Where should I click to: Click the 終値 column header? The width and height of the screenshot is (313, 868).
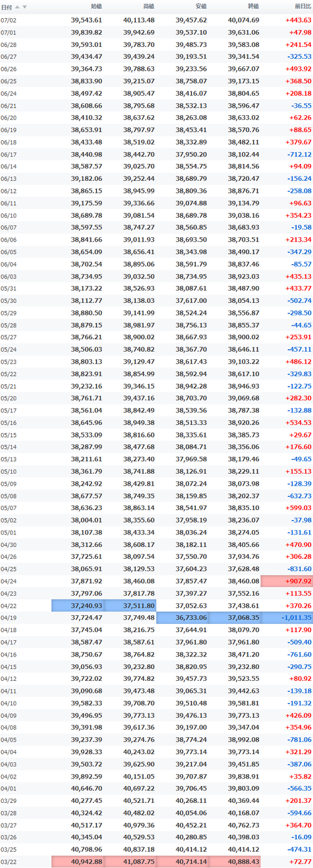click(x=253, y=6)
